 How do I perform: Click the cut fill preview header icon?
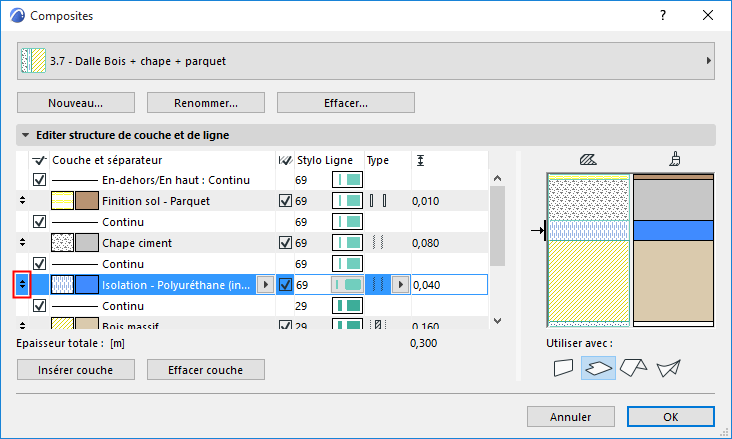(588, 160)
